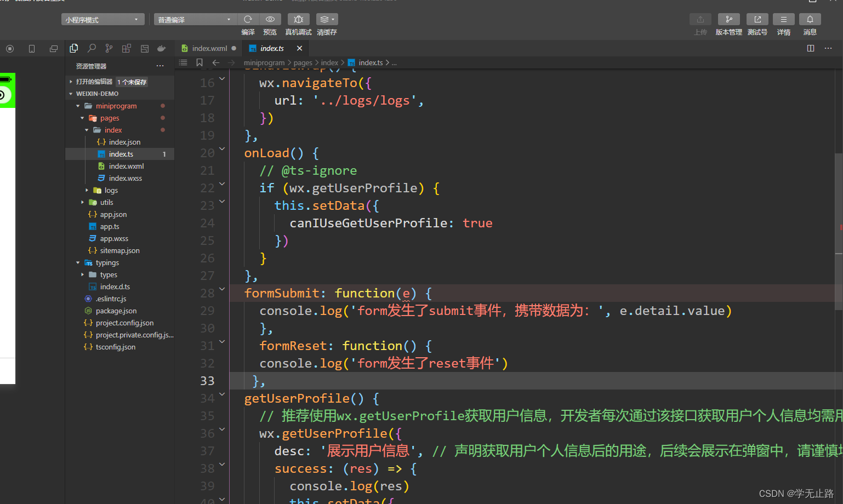Collapse the pages folder
Image resolution: width=843 pixels, height=504 pixels.
(82, 118)
